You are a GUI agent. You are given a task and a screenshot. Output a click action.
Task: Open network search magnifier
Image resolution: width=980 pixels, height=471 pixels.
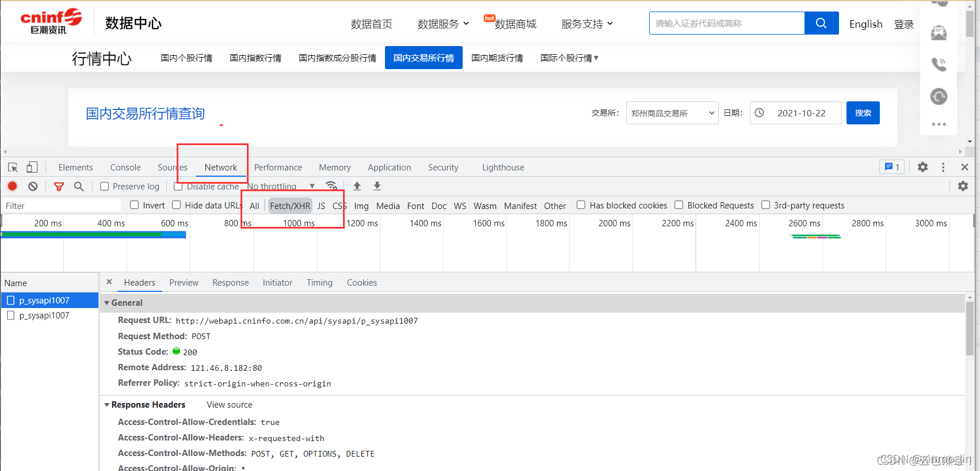click(x=79, y=186)
